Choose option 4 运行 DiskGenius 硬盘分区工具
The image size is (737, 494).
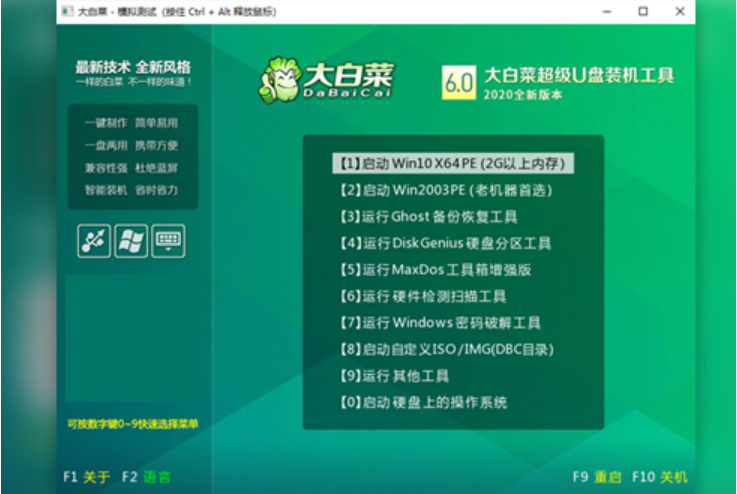446,243
